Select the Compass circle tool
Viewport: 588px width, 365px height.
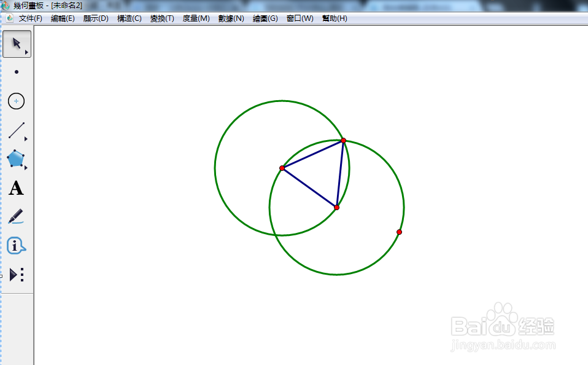[16, 101]
